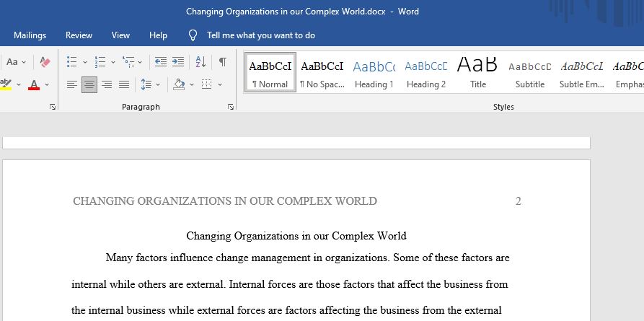Click Tell me what you want to do
This screenshot has width=644, height=321.
[x=261, y=35]
